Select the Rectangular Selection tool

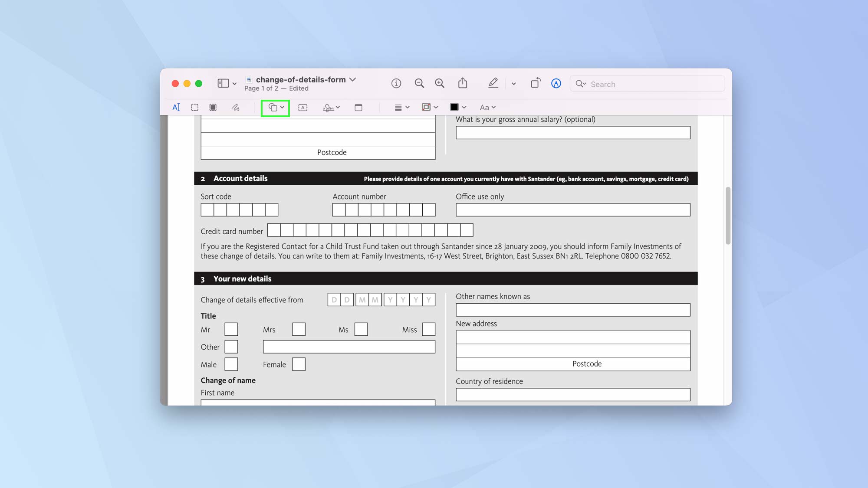click(x=194, y=107)
